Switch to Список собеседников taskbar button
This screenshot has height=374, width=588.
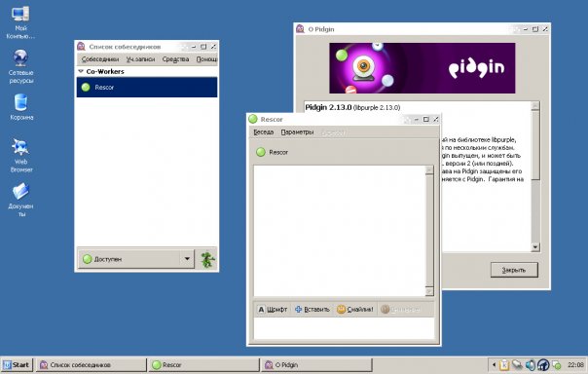[x=92, y=365]
